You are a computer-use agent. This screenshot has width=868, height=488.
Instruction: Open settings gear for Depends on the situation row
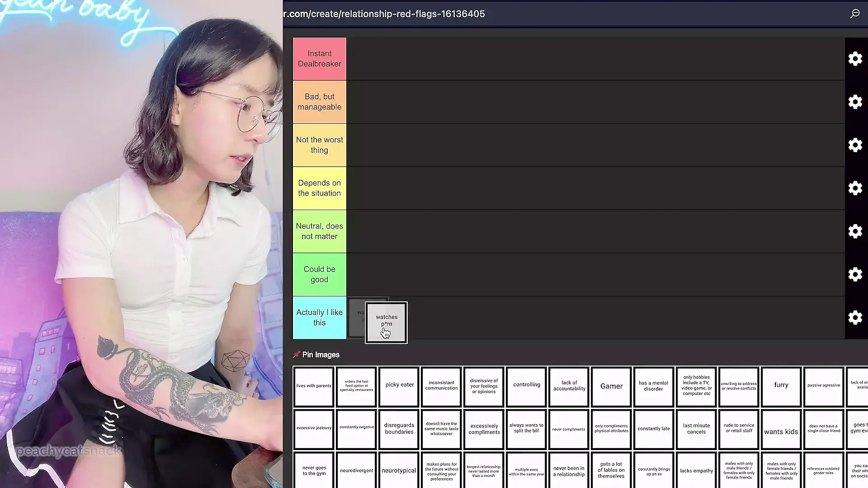click(855, 188)
